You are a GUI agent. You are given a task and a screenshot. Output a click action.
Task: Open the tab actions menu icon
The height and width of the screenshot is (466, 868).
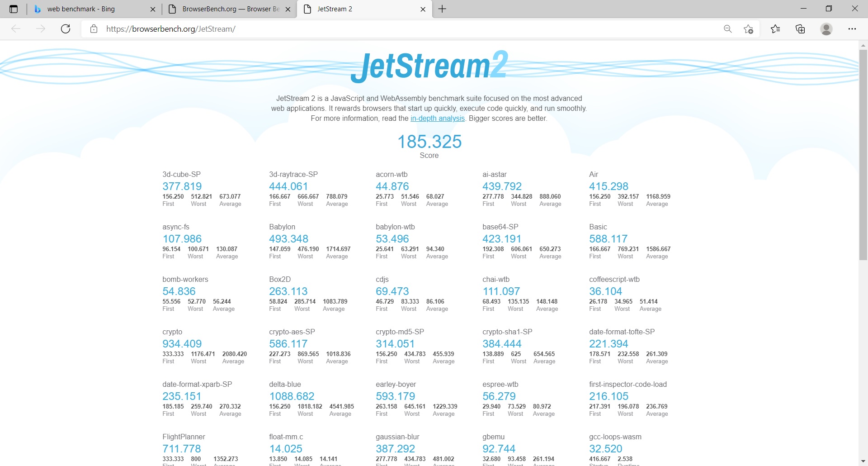pyautogui.click(x=14, y=9)
